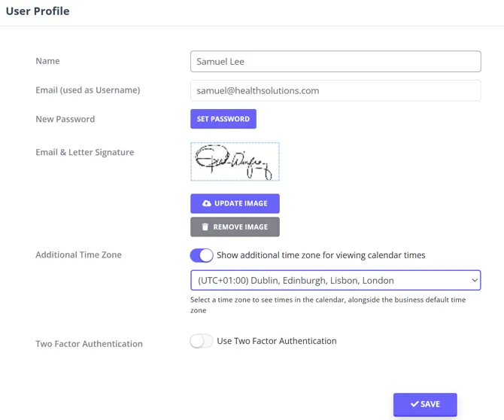Click the checkmark icon on Save button
The width and height of the screenshot is (504, 420).
pyautogui.click(x=414, y=404)
